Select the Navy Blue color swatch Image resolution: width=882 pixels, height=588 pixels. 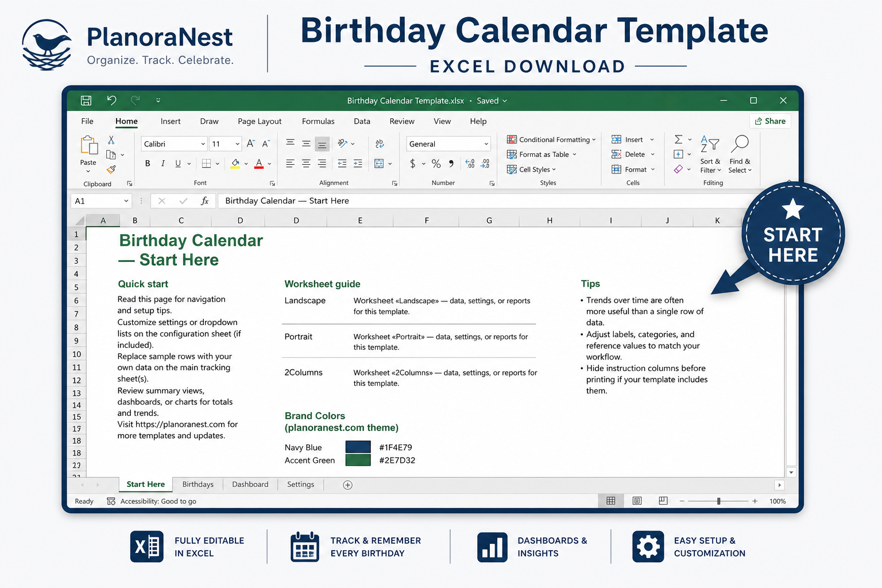(358, 447)
